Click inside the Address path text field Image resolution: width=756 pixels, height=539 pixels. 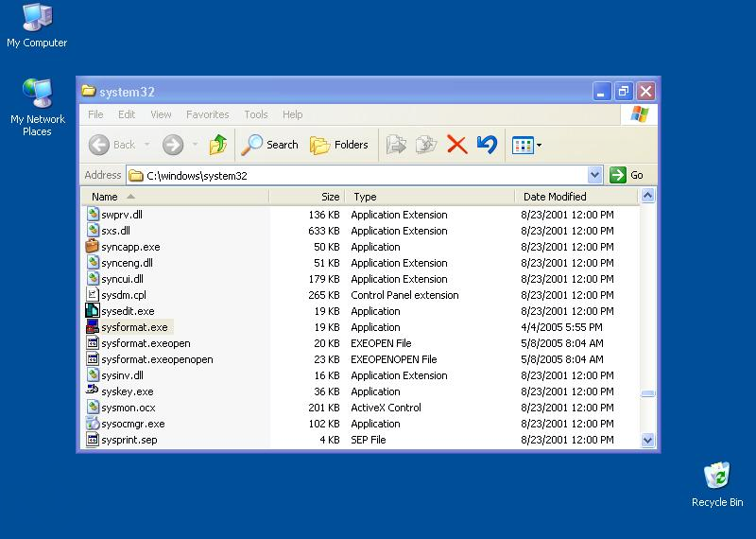click(x=359, y=175)
